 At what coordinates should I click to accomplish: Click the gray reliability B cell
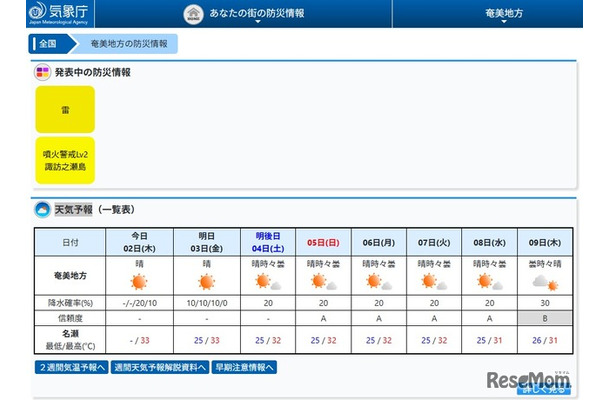coord(545,318)
